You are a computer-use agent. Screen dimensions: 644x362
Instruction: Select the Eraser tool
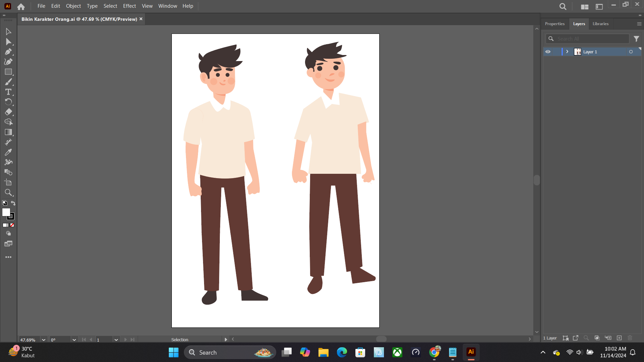click(x=8, y=112)
